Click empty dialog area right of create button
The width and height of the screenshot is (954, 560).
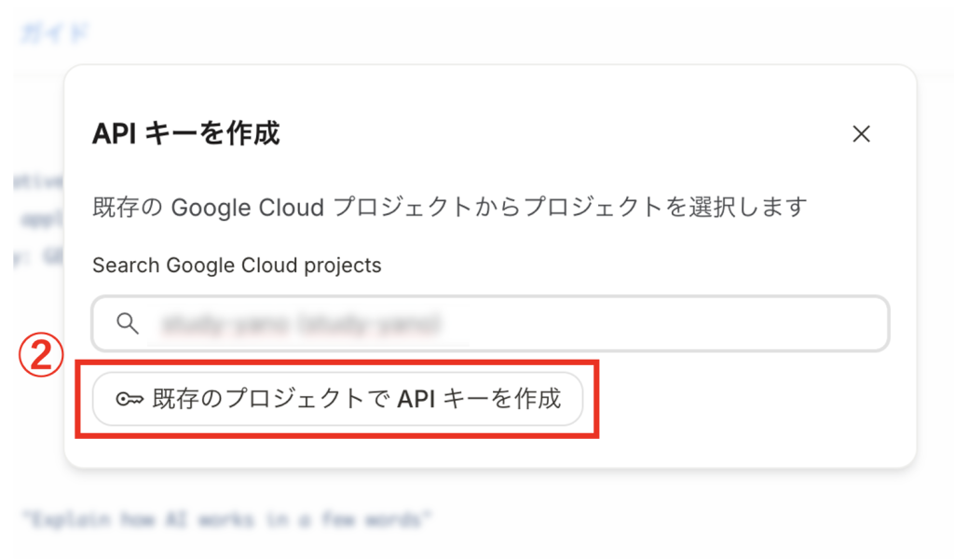pyautogui.click(x=745, y=401)
